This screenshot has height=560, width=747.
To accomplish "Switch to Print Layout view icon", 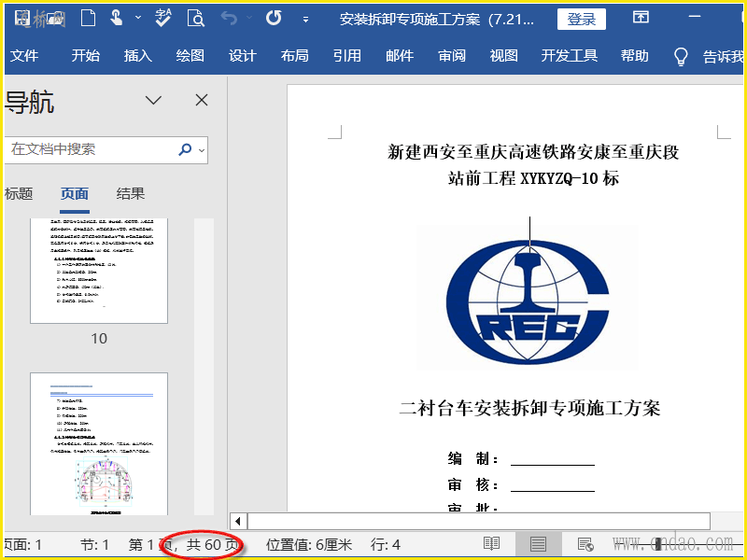I will (x=539, y=544).
